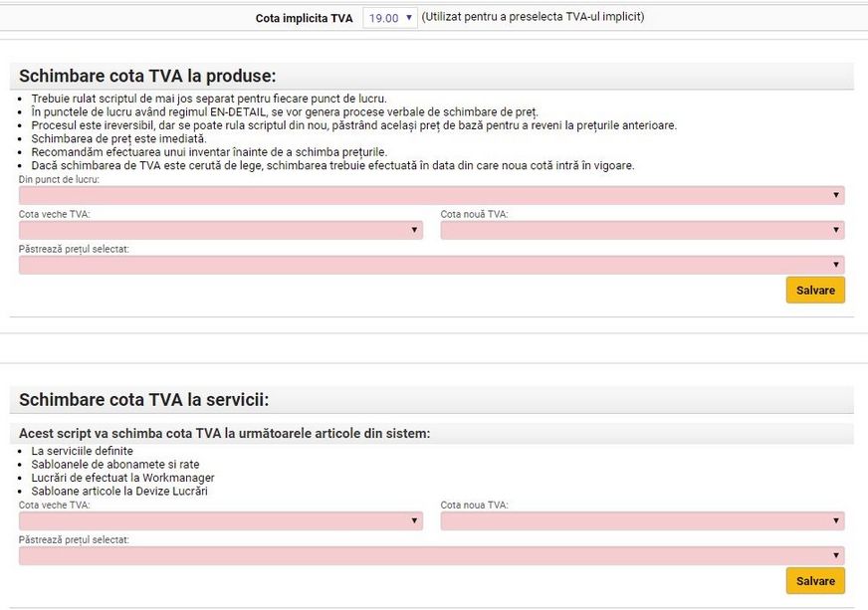868x610 pixels.
Task: Open 'Păstrează prețul selectat' dropdown for produse
Action: (x=431, y=265)
